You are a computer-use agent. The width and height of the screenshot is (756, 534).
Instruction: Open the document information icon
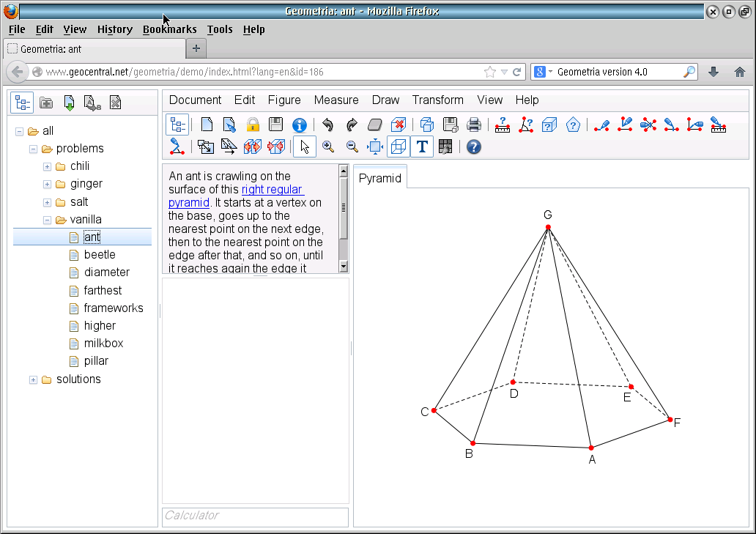(x=299, y=125)
